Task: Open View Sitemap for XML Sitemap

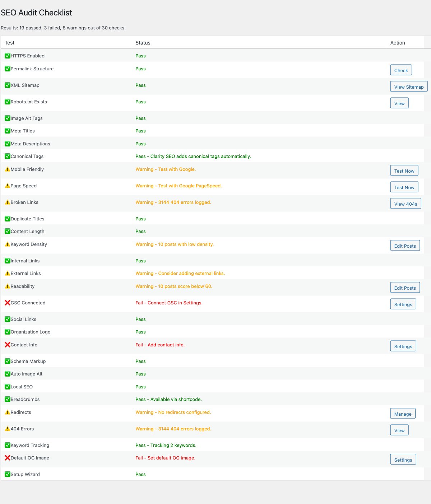Action: [x=409, y=87]
